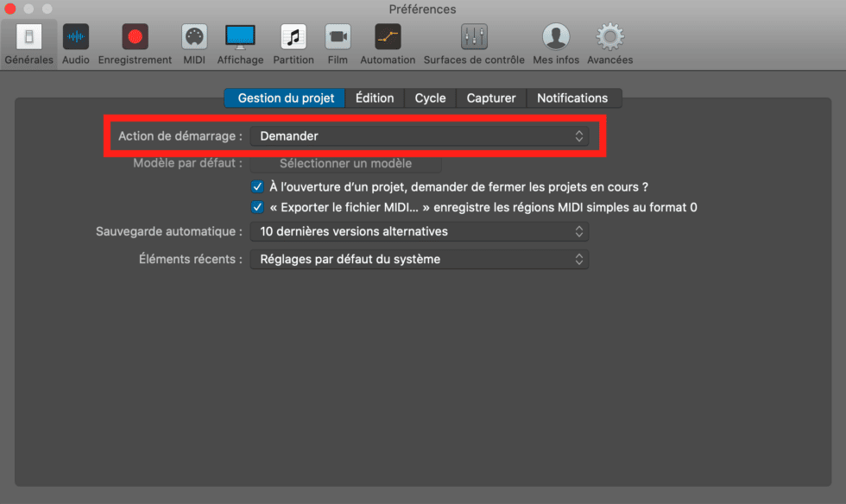Switch to the Édition tab
This screenshot has height=504, width=846.
(375, 98)
